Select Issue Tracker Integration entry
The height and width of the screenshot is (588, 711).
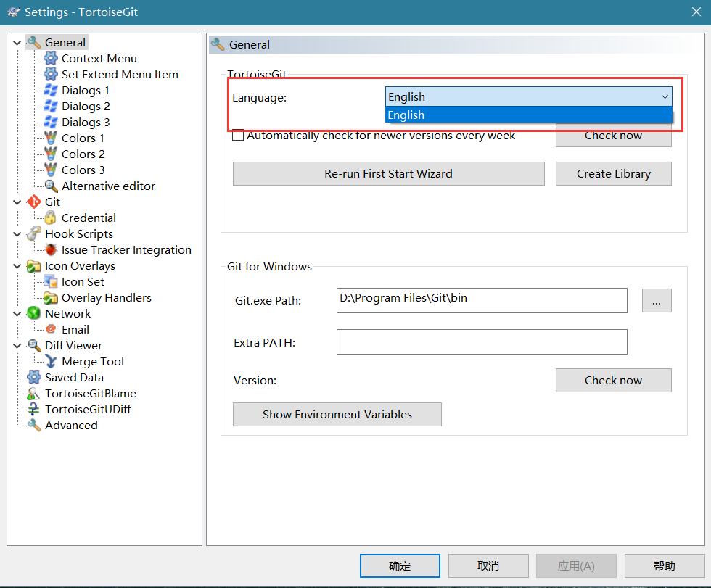[126, 250]
